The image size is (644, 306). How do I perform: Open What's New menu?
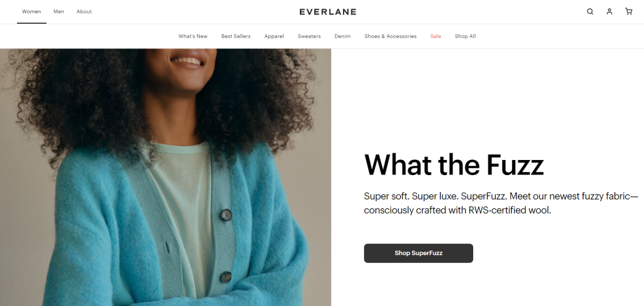[193, 36]
